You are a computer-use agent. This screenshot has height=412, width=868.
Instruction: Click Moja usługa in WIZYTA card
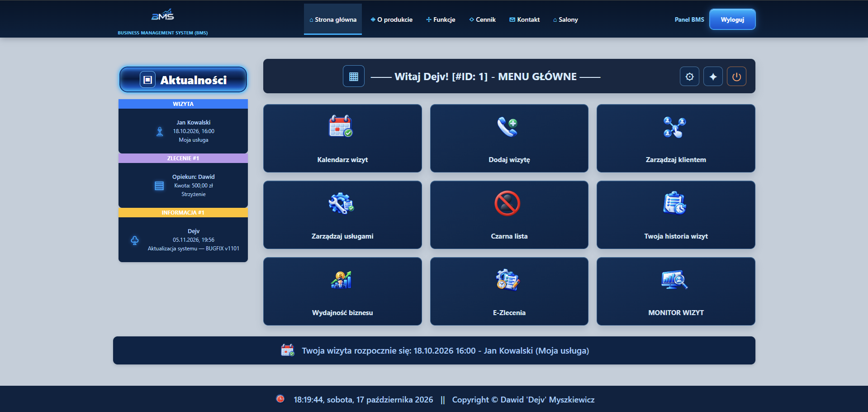(194, 140)
